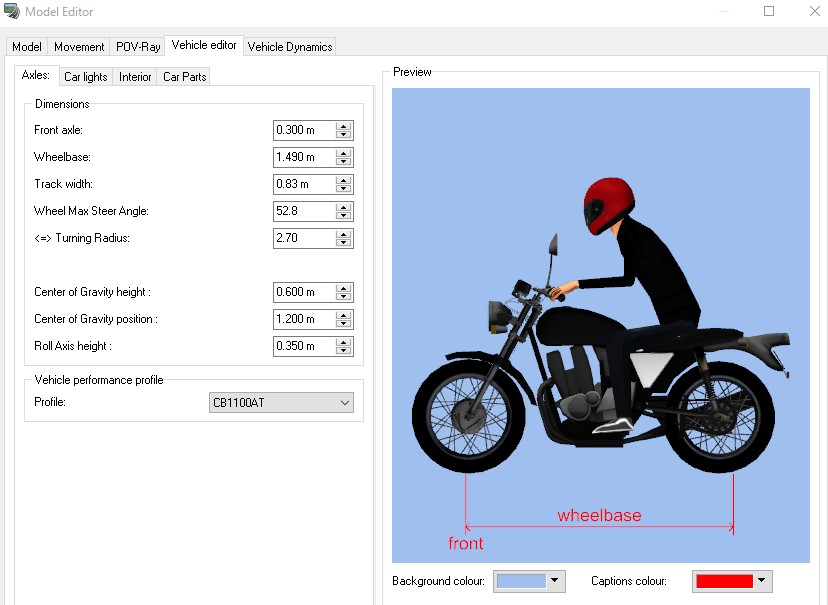Open the Profile dropdown CB1100AT

coord(281,403)
